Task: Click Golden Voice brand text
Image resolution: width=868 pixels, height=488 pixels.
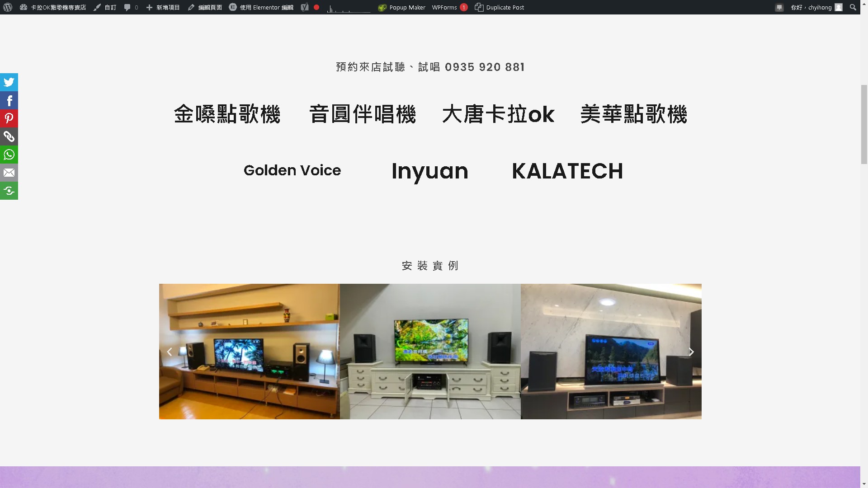Action: [x=292, y=170]
